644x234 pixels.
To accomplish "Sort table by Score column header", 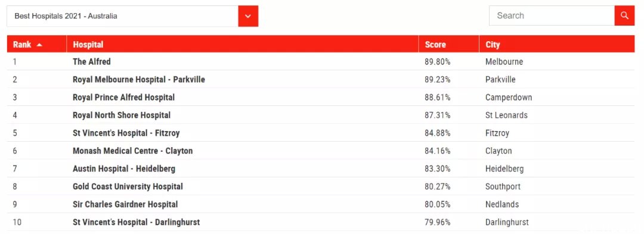I will (435, 45).
